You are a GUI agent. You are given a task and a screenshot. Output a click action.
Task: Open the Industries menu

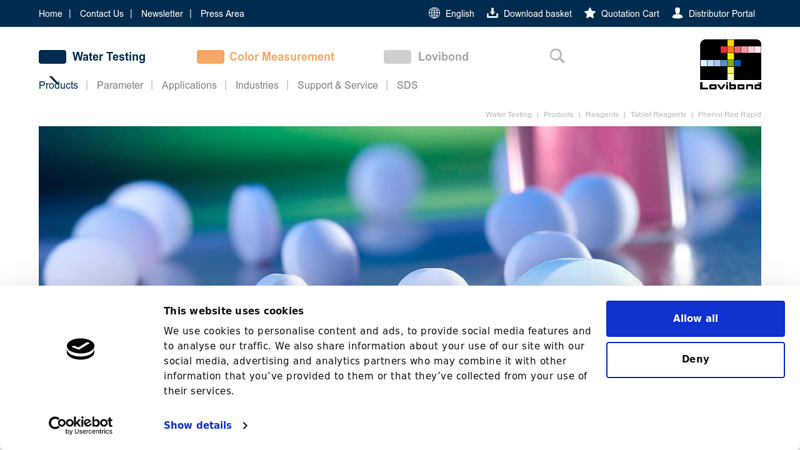(x=257, y=86)
